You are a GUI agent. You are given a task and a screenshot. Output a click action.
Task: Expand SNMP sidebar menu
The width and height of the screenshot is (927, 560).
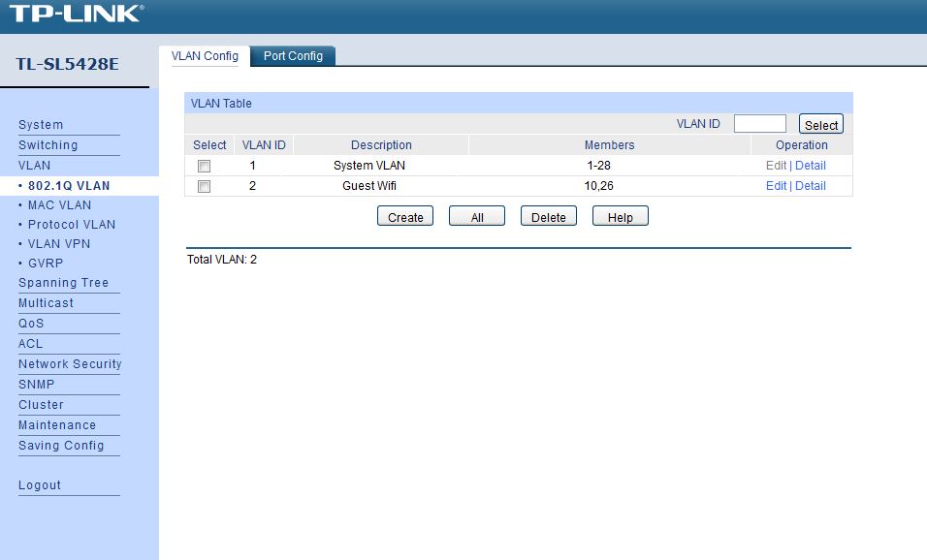[x=37, y=385]
